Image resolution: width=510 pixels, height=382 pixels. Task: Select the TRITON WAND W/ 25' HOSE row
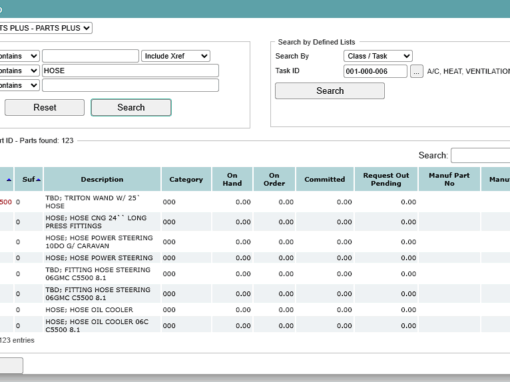pyautogui.click(x=255, y=202)
